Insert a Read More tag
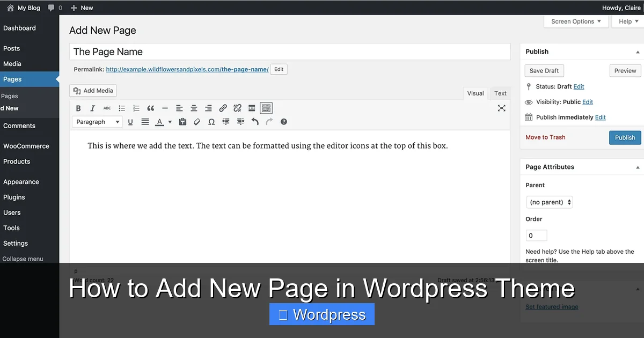 252,108
